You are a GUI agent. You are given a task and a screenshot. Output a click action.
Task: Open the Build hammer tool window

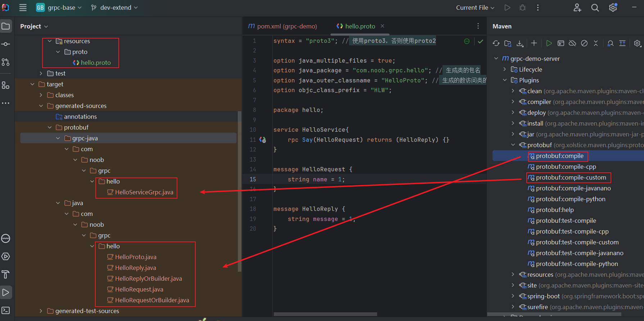(6, 274)
